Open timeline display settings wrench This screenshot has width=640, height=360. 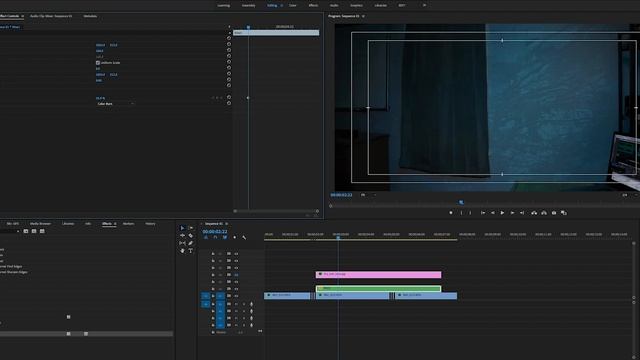244,238
